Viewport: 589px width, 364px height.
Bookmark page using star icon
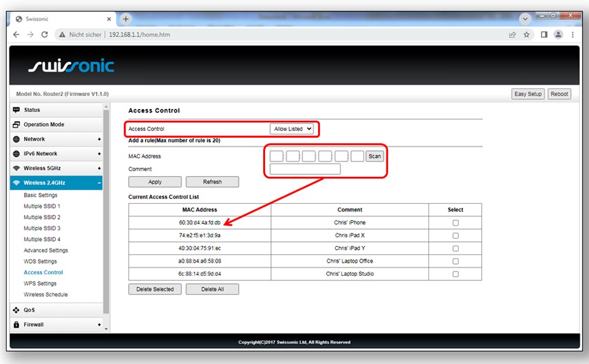(527, 35)
